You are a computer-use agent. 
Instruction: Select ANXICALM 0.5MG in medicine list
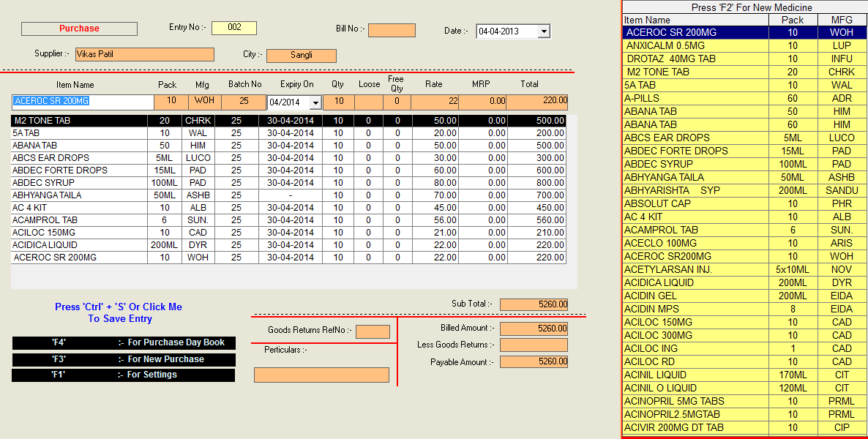pyautogui.click(x=745, y=46)
